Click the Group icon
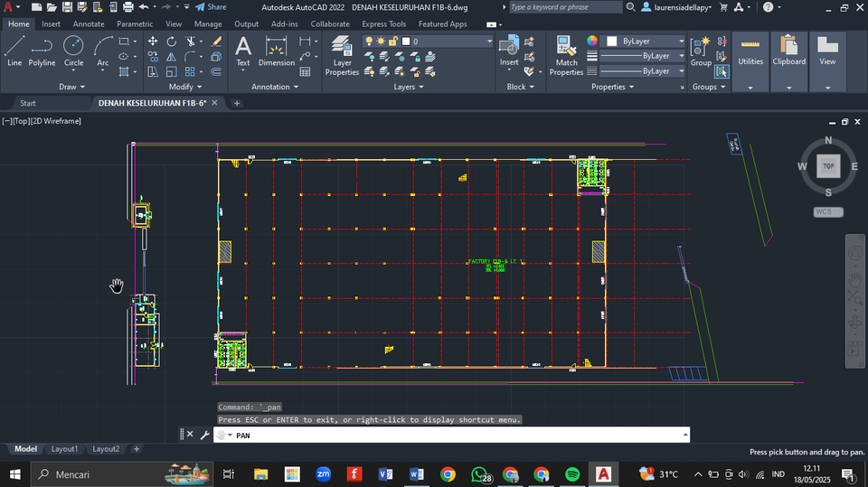 [x=701, y=51]
